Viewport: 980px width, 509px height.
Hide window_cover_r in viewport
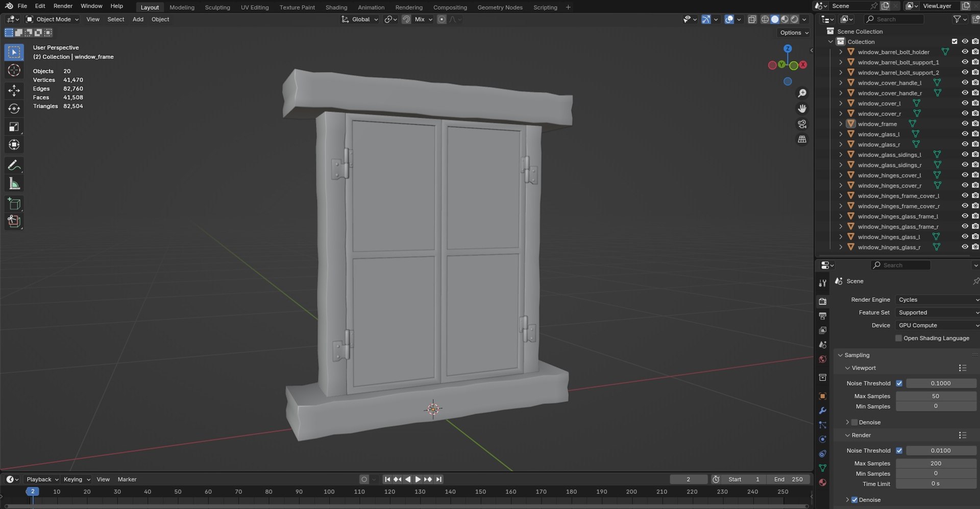click(x=965, y=113)
